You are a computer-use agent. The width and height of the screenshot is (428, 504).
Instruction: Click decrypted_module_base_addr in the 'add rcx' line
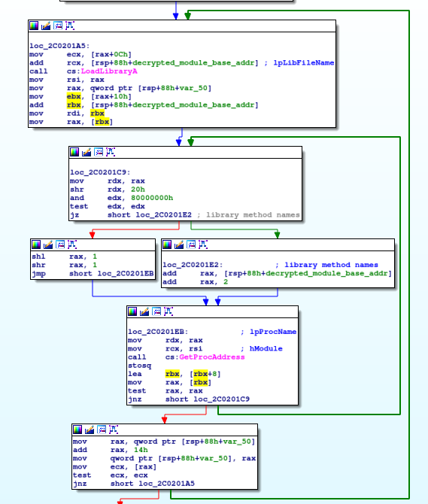tap(193, 62)
